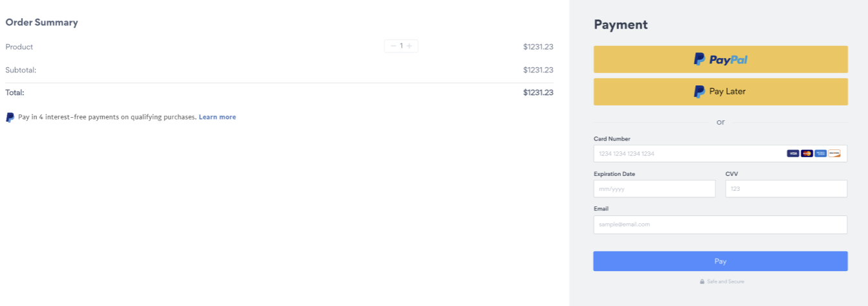
Task: Click PayPal logo beside Pay in 4 text
Action: [10, 117]
